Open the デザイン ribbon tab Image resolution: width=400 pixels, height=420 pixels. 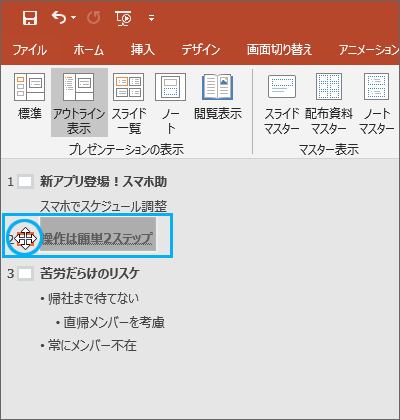click(201, 50)
